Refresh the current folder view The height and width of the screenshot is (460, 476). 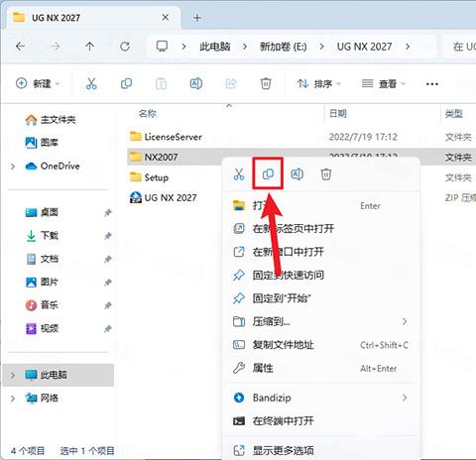coord(125,47)
